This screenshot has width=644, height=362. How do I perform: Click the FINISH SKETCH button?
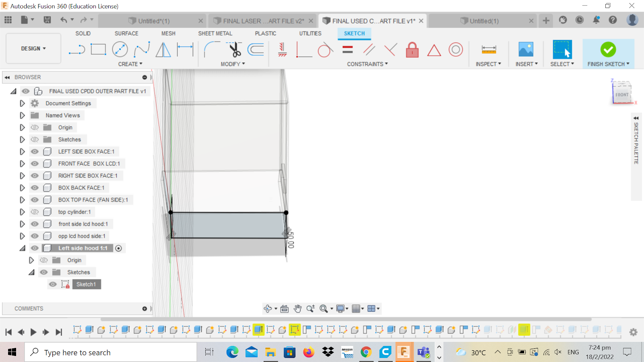tap(608, 53)
